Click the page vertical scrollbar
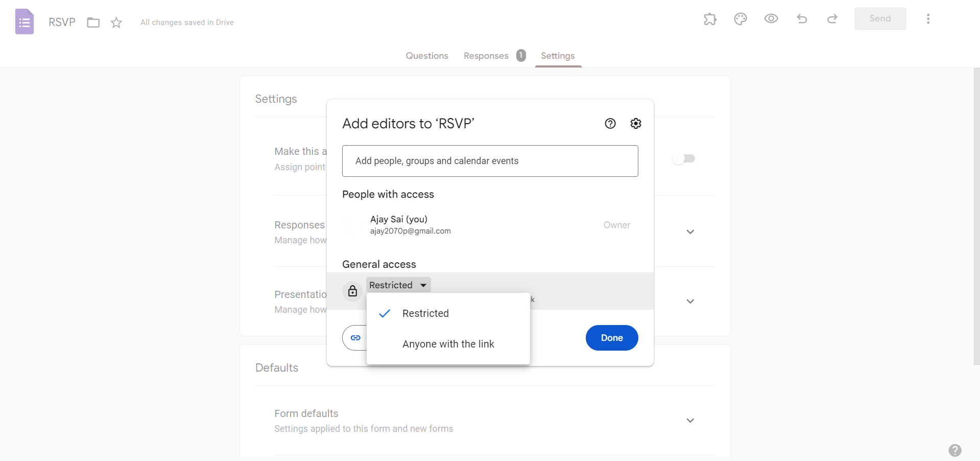 click(976, 216)
